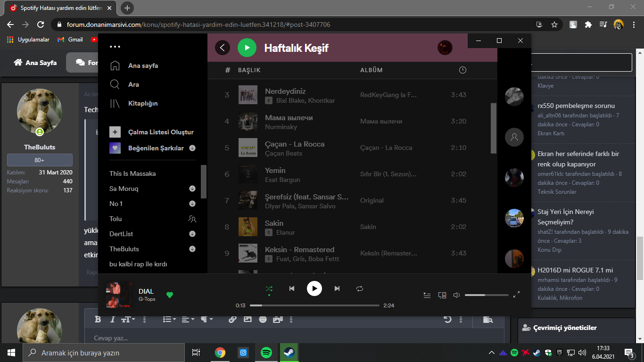This screenshot has height=362, width=644.
Task: Open the Ara search page in Spotify
Action: click(x=124, y=84)
